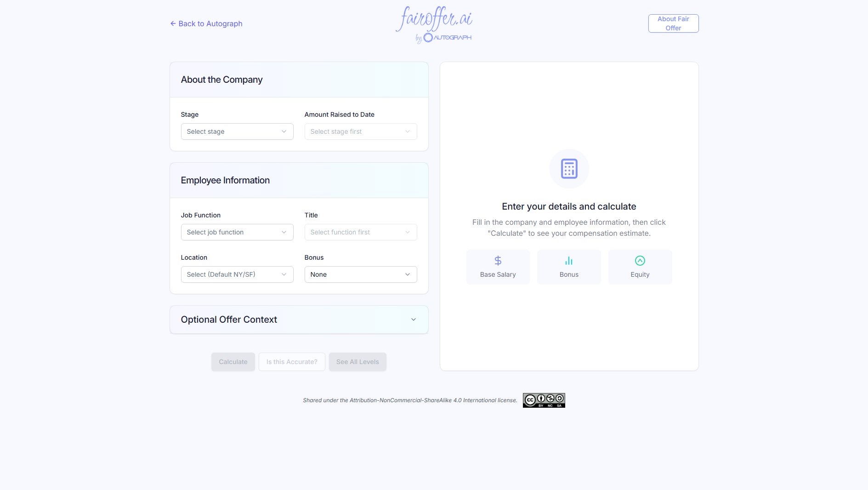The height and width of the screenshot is (490, 868).
Task: Click the Is this Accurate? button
Action: click(292, 362)
